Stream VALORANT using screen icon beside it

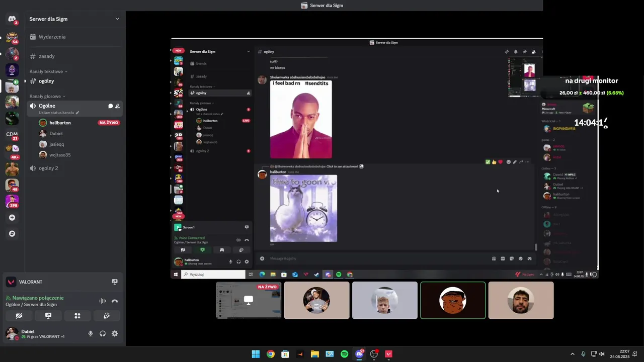click(x=115, y=282)
